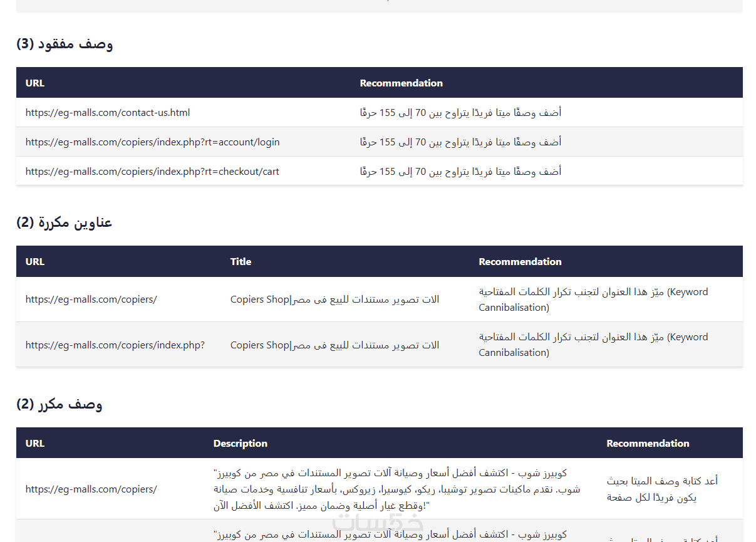Screen dimensions: 756x542
Task: Click the Copiers Shop title in copiers/ row
Action: click(334, 300)
